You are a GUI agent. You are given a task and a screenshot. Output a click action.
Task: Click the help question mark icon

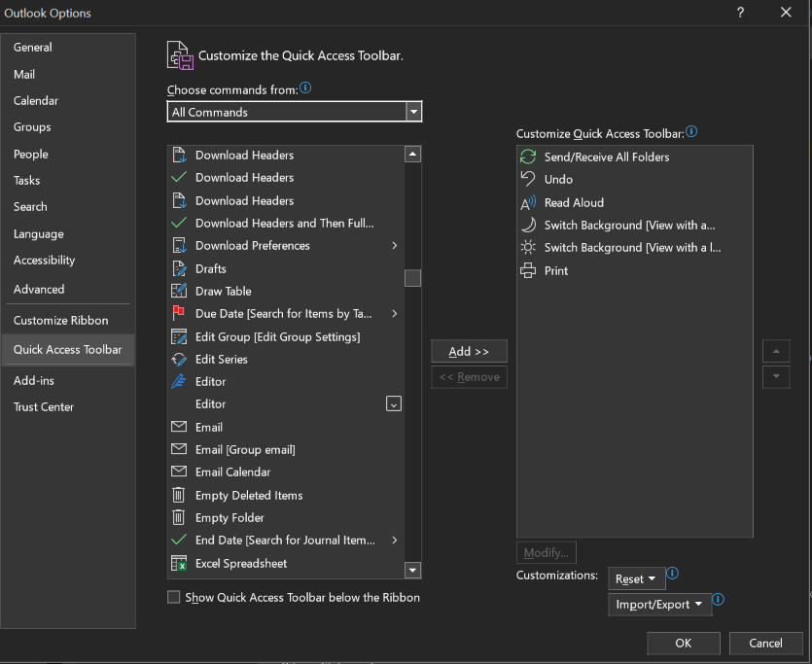click(741, 13)
